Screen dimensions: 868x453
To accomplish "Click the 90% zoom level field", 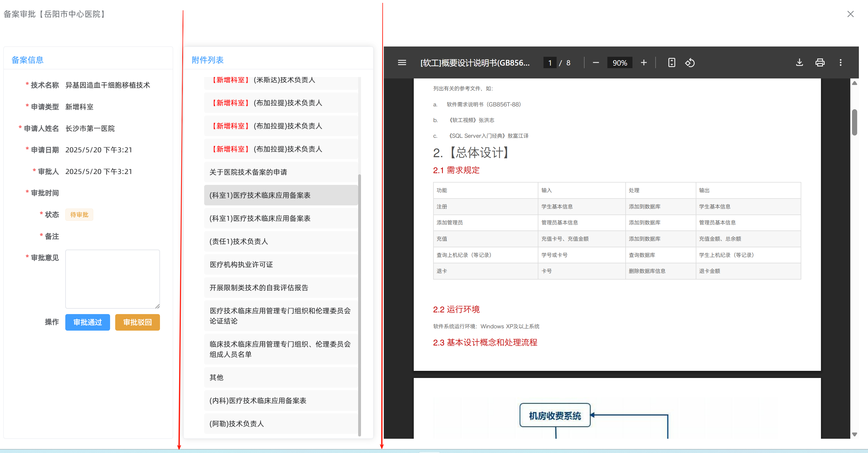I will (x=619, y=63).
